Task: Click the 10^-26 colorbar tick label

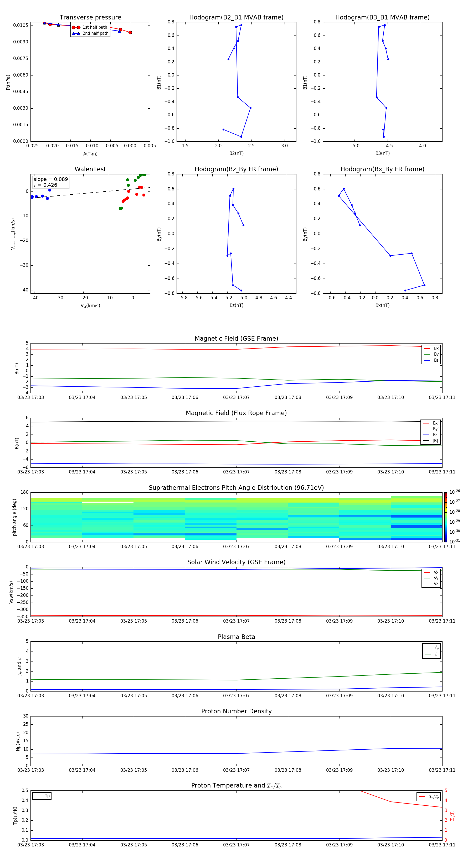Action: pyautogui.click(x=455, y=492)
